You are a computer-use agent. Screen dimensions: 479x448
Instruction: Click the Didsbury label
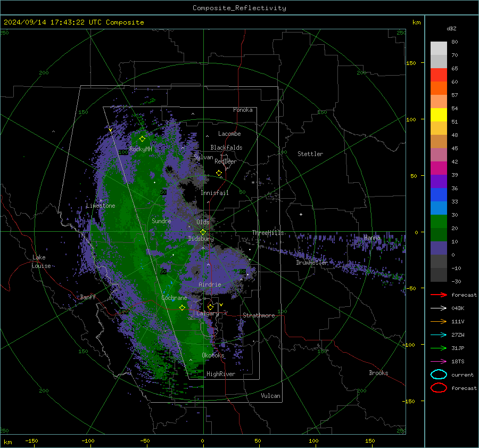(201, 239)
